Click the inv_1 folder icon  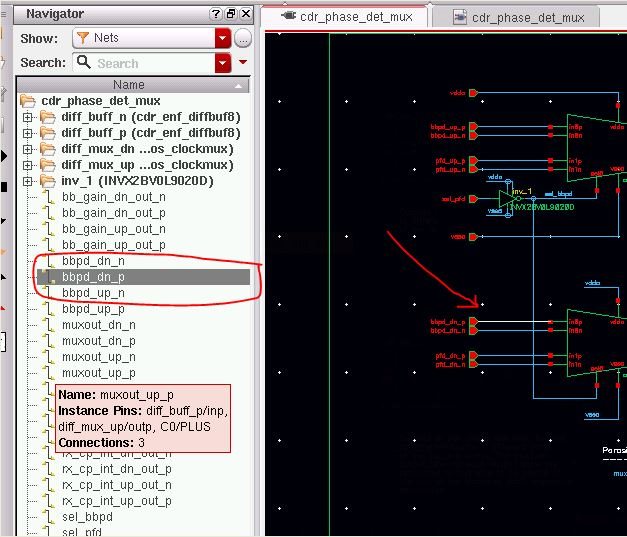tap(47, 181)
